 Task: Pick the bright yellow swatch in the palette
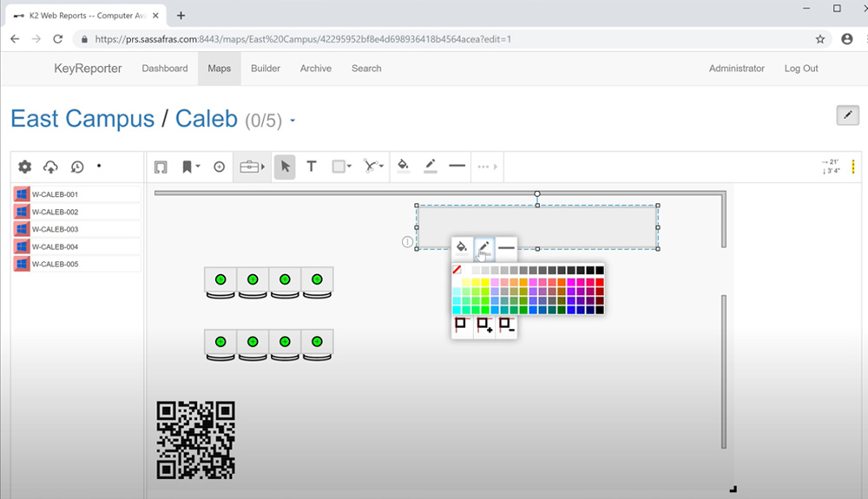485,282
